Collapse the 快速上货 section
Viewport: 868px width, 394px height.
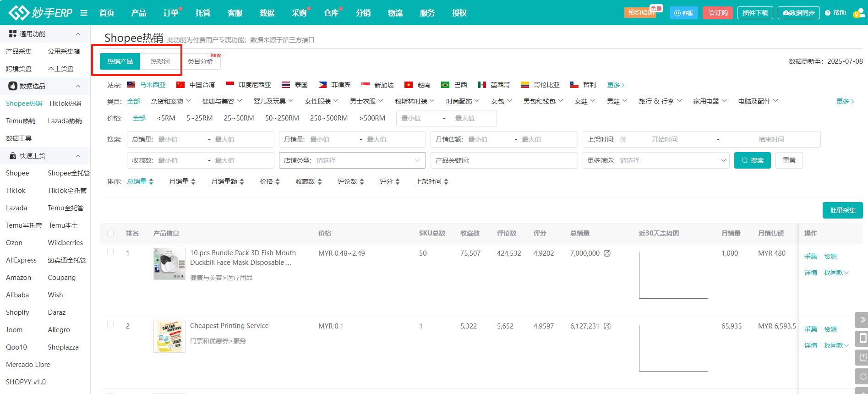78,156
